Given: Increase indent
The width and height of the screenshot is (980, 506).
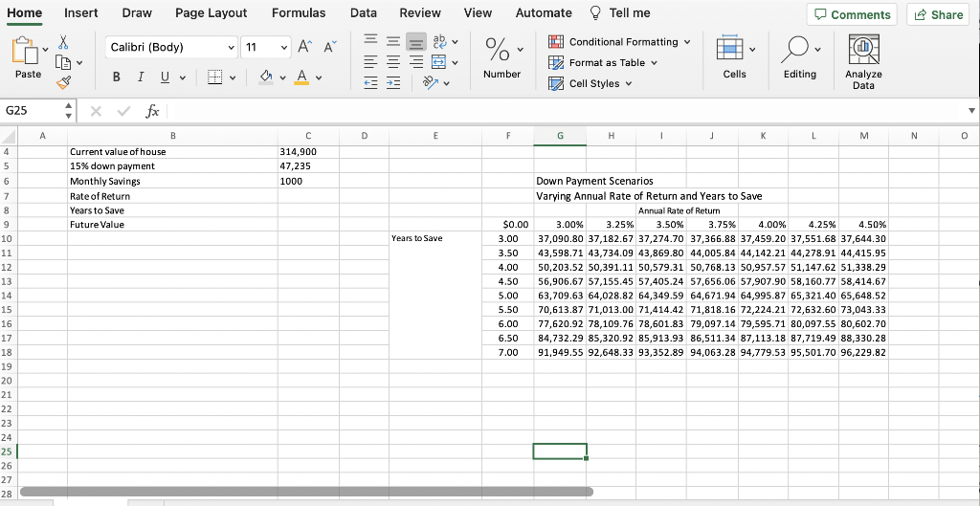Looking at the screenshot, I should tap(393, 84).
